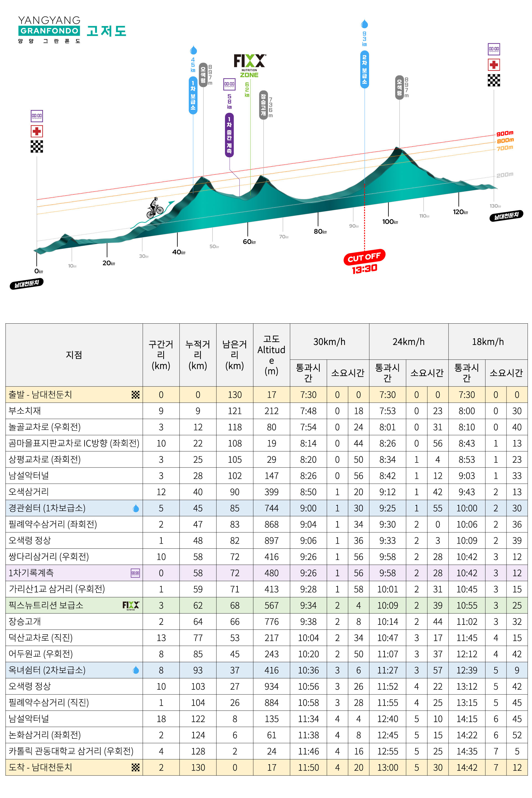This screenshot has width=532, height=798.
Task: Click the 934 altitude value cell
Action: click(272, 686)
